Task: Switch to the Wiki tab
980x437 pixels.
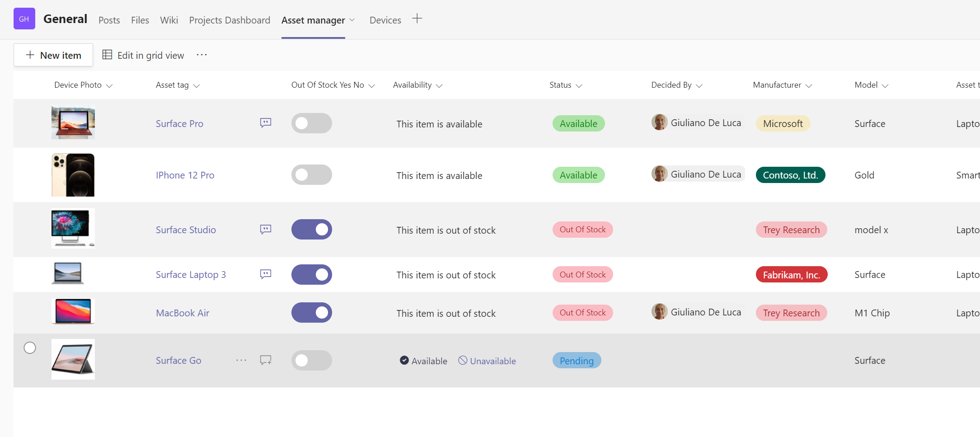Action: click(169, 20)
